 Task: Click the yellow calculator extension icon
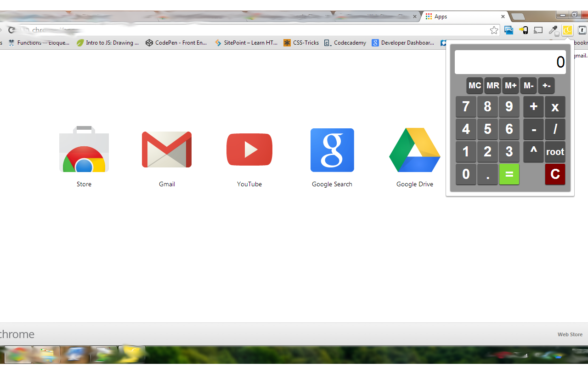click(568, 30)
